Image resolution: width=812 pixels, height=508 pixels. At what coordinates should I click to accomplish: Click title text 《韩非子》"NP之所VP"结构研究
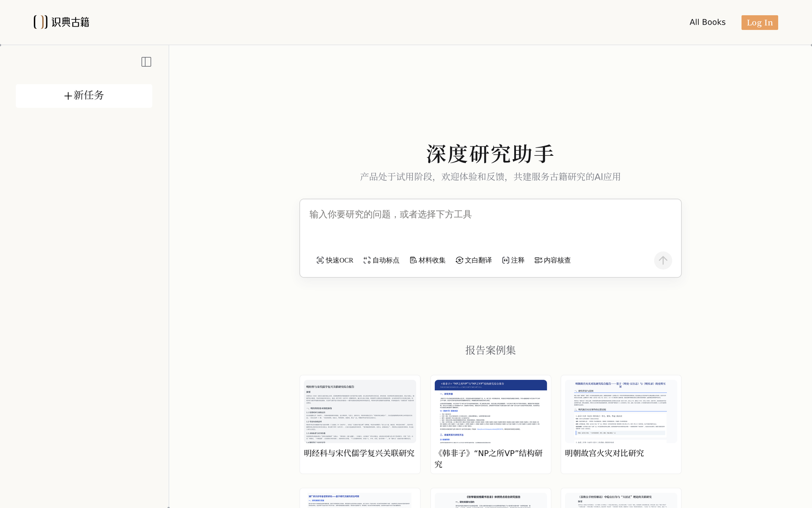coord(488,459)
